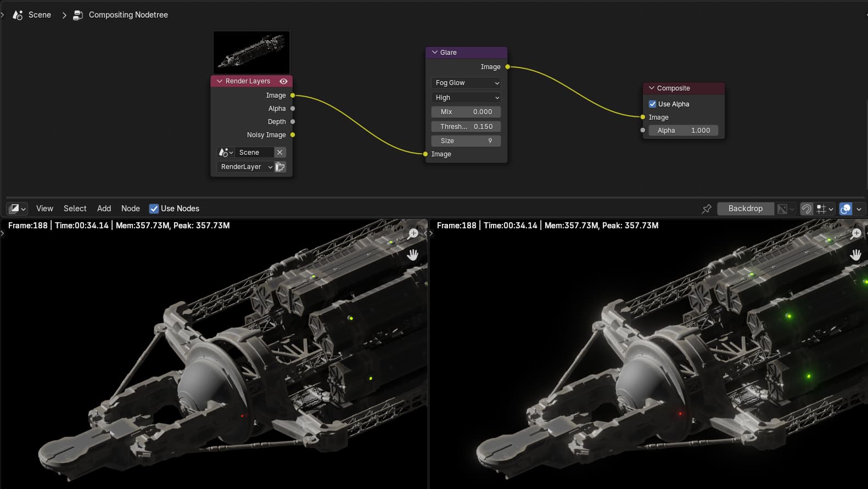Open the backdrop channels icon dropdown
868x489 pixels.
pyautogui.click(x=785, y=209)
